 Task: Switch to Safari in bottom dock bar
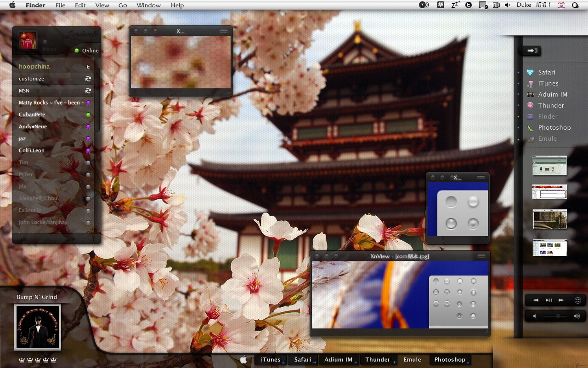[x=303, y=360]
